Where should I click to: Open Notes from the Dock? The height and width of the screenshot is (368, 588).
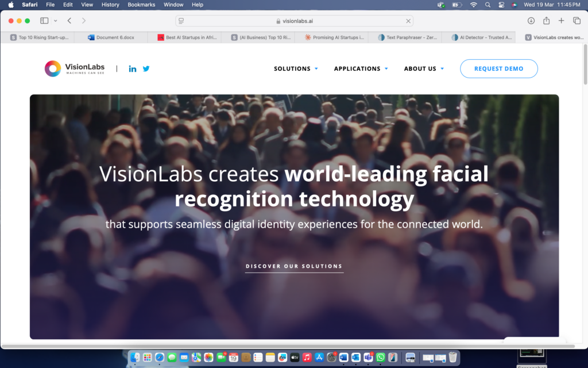[x=270, y=358]
